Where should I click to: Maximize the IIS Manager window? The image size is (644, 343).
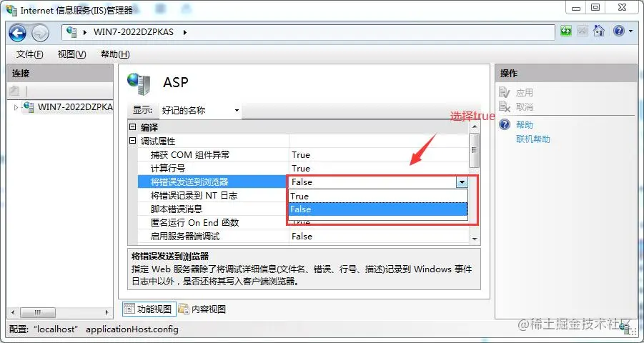click(595, 8)
